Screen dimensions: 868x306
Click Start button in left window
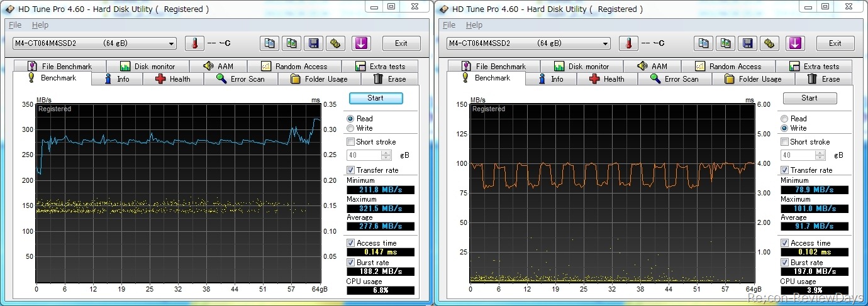click(376, 98)
